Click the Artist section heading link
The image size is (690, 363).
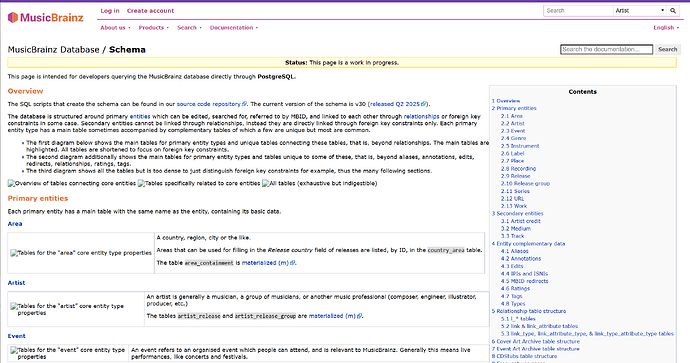(16, 283)
